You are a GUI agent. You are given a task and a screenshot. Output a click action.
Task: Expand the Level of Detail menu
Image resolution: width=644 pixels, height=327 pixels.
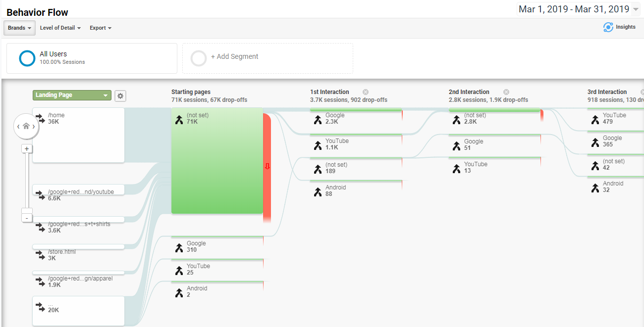pyautogui.click(x=60, y=28)
